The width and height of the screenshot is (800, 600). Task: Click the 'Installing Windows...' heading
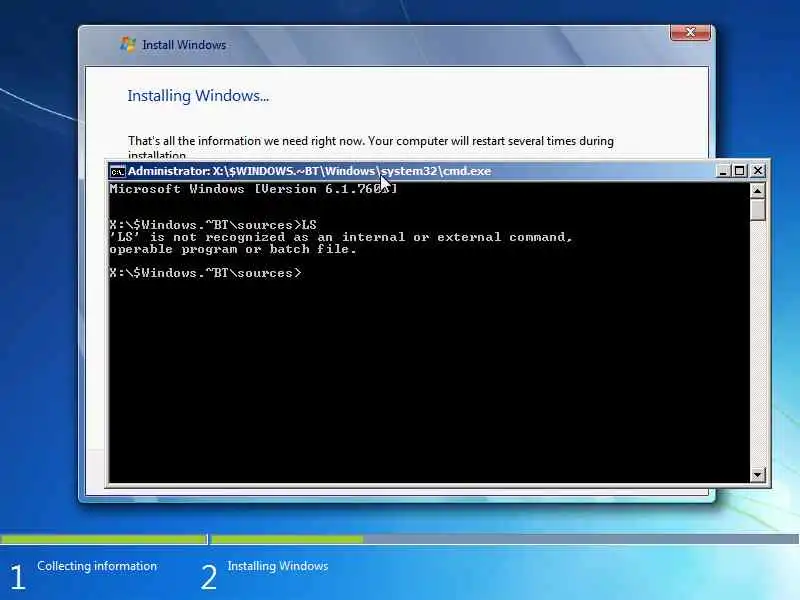pos(198,95)
